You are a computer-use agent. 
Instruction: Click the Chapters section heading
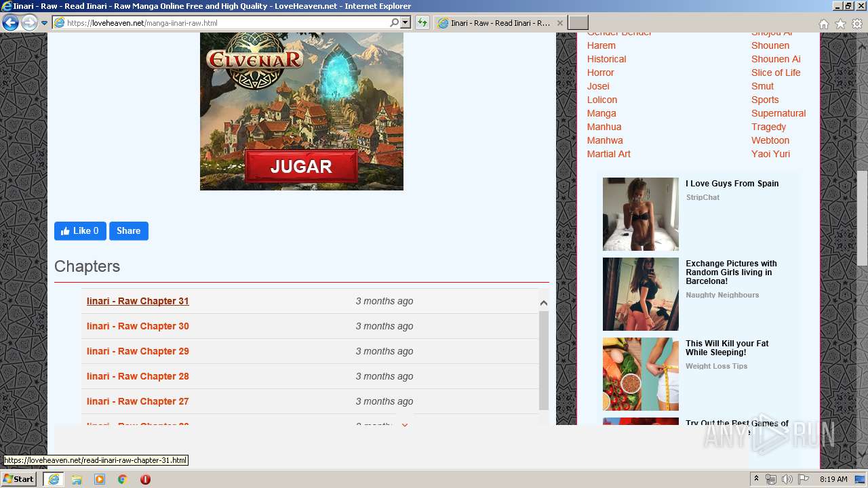coord(87,266)
